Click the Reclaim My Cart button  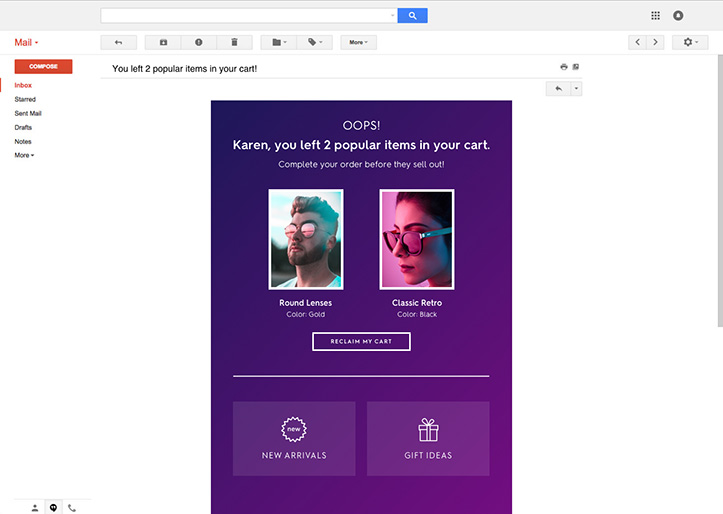(361, 342)
